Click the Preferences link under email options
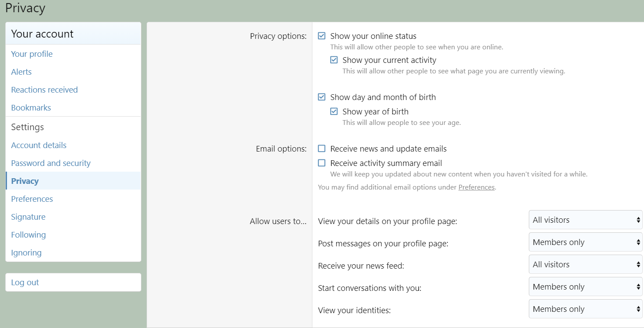Screen dimensions: 644x328 (476, 187)
